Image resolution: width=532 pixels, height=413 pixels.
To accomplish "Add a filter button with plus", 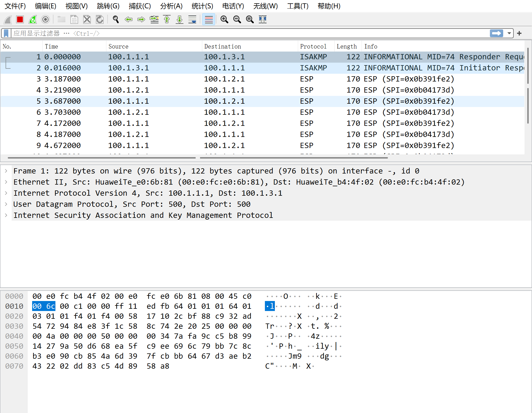I will 519,34.
